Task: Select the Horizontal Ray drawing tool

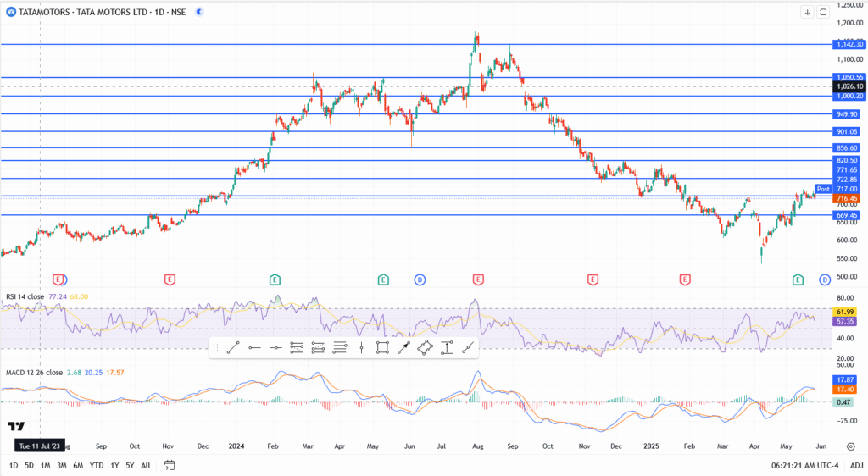Action: point(254,348)
